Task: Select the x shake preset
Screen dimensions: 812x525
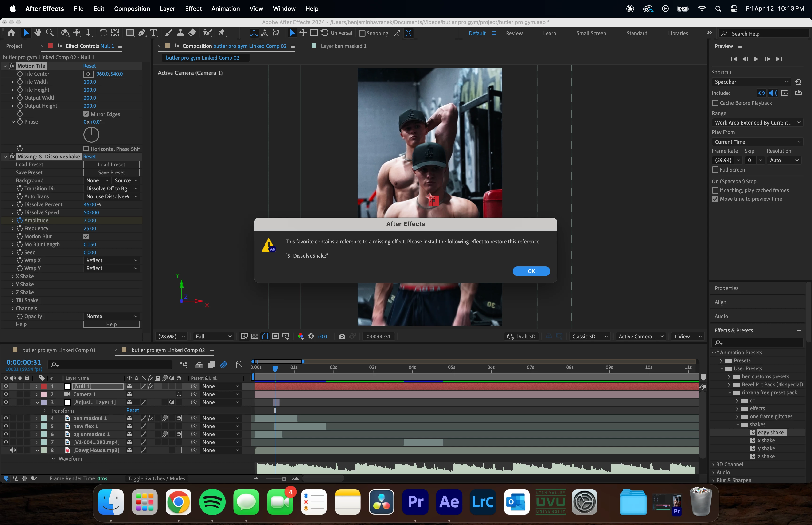Action: (766, 440)
